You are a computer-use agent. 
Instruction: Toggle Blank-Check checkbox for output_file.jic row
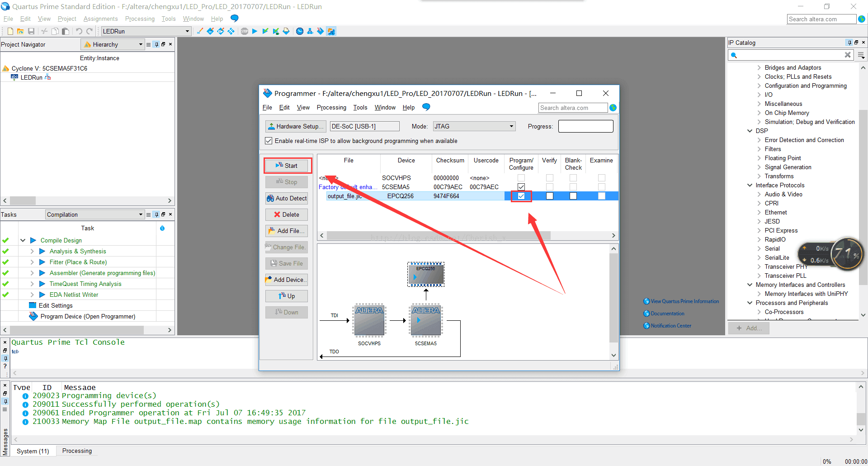[x=573, y=196]
